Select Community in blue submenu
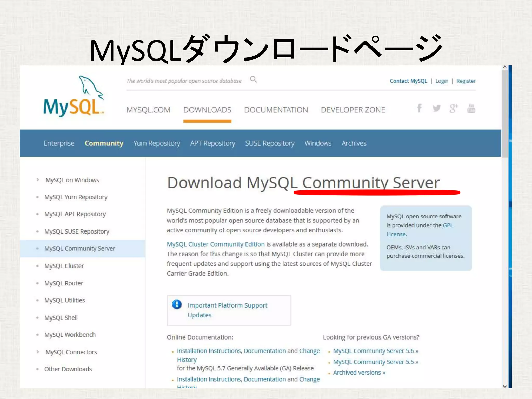This screenshot has height=399, width=532. pos(104,143)
